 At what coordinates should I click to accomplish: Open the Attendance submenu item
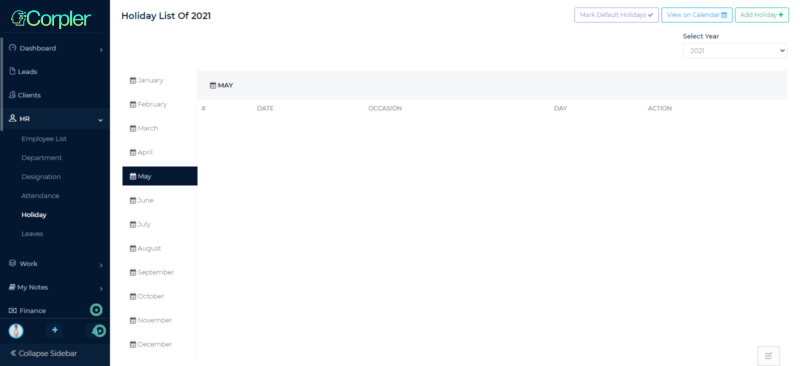[x=40, y=196]
